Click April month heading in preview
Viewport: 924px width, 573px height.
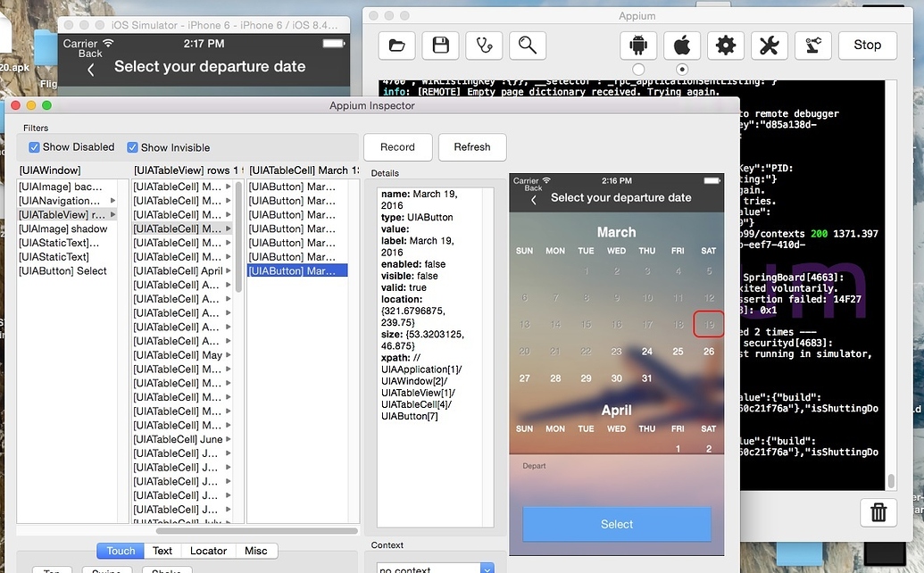coord(616,411)
